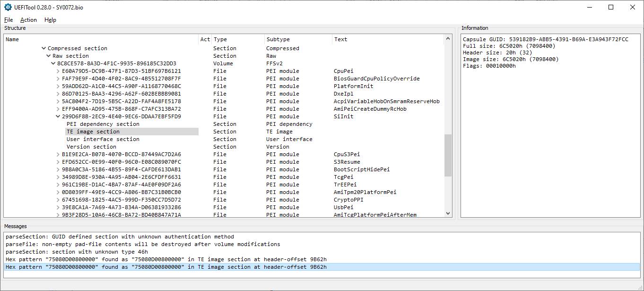This screenshot has width=644, height=291.
Task: Collapse the Raw section tree node
Action: coord(48,56)
